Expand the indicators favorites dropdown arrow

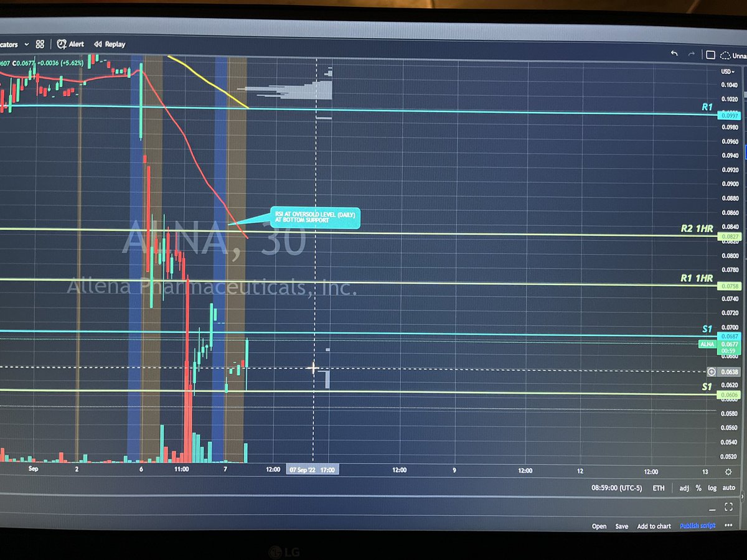[x=26, y=45]
